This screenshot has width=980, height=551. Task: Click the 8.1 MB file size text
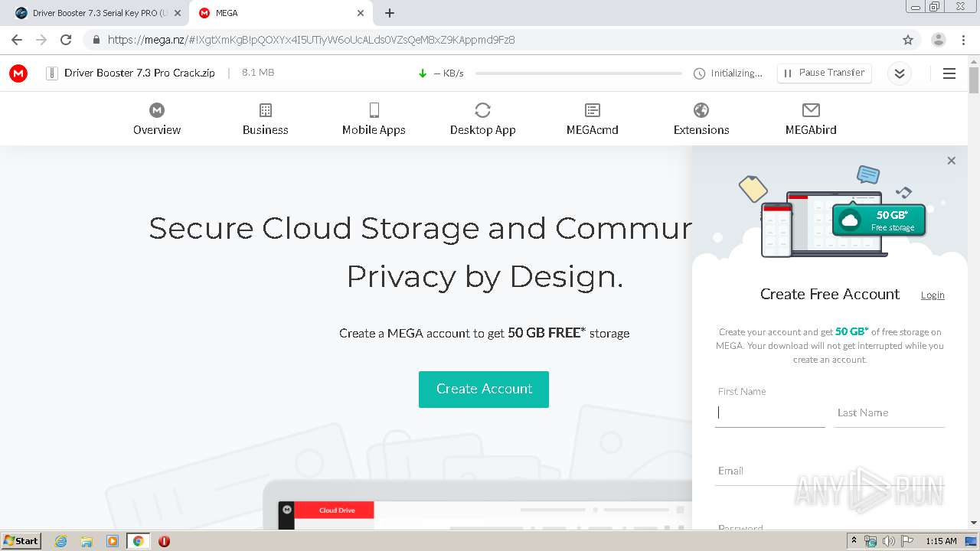coord(258,73)
